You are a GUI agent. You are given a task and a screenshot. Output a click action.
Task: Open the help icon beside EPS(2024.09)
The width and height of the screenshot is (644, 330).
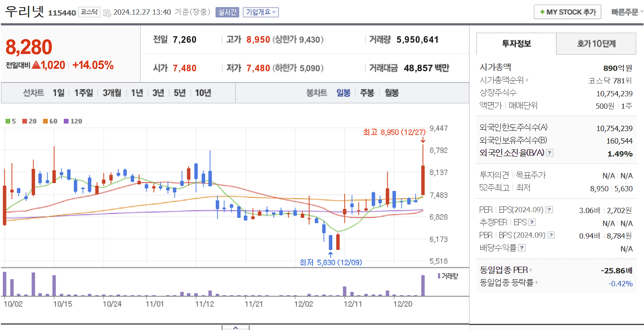[549, 209]
